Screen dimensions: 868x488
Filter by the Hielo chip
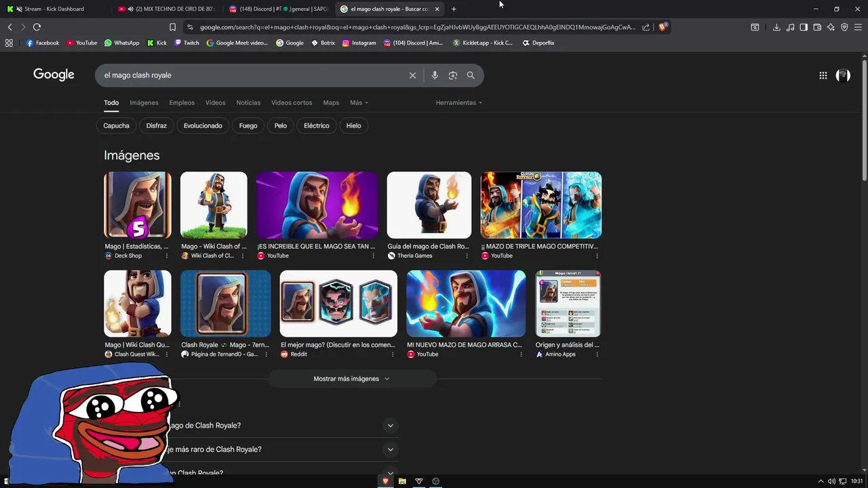point(353,125)
